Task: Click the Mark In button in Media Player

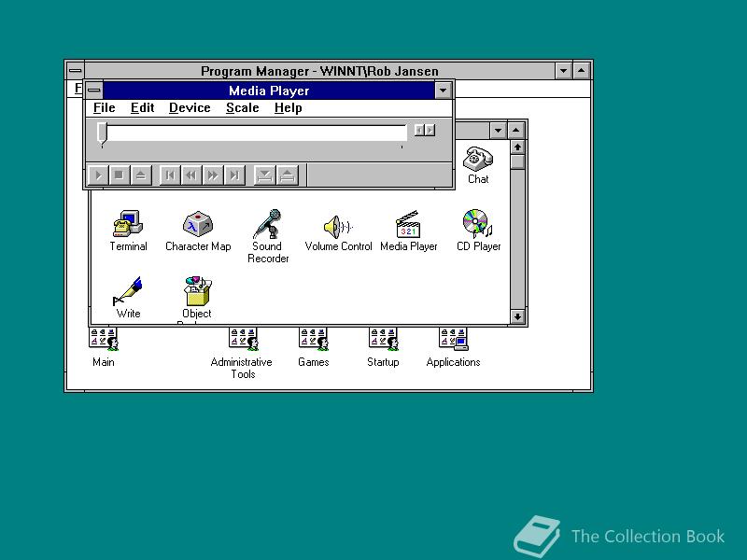Action: pyautogui.click(x=264, y=175)
